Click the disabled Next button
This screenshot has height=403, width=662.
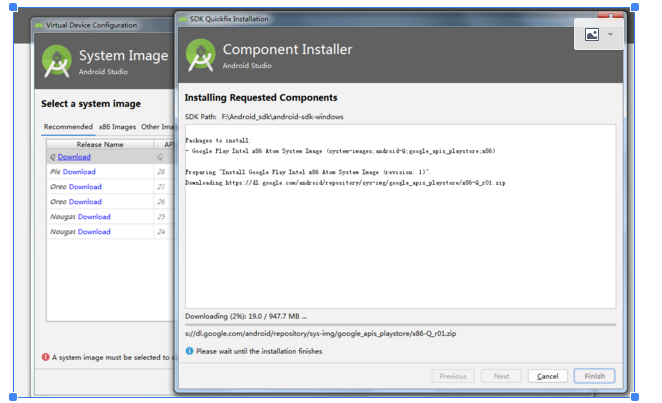(501, 376)
